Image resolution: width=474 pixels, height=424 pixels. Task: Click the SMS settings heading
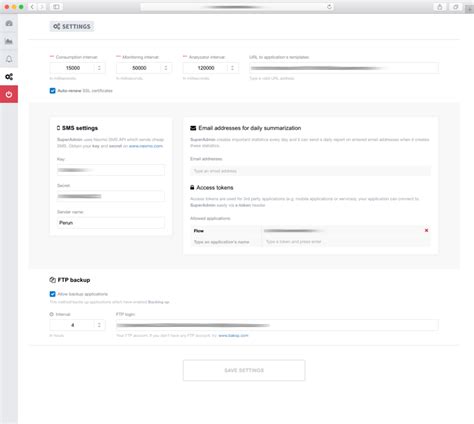pyautogui.click(x=80, y=128)
